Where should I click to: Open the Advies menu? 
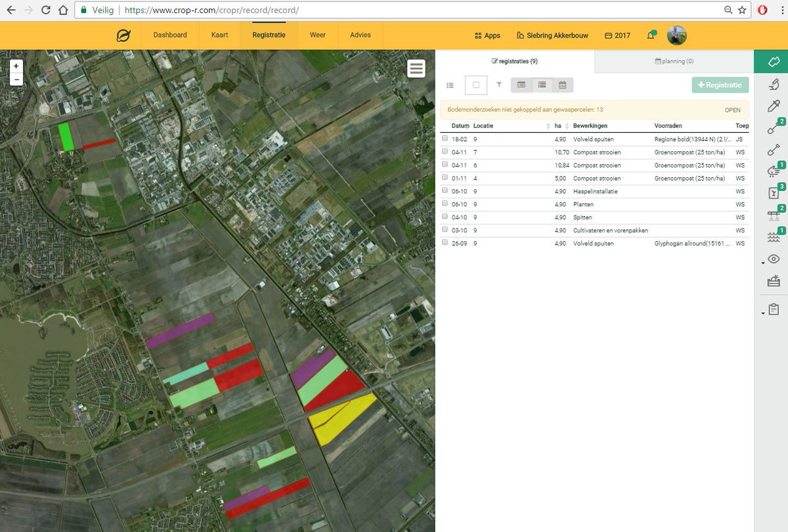click(361, 35)
